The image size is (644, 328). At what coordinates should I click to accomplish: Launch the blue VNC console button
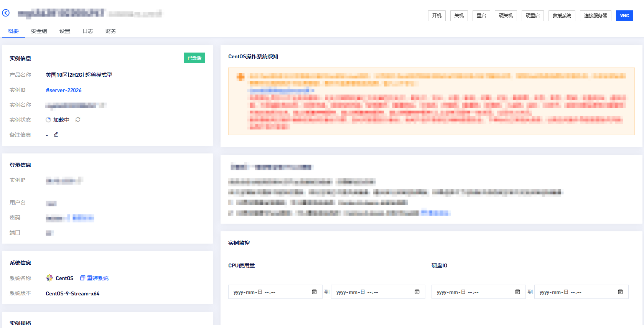(x=624, y=16)
